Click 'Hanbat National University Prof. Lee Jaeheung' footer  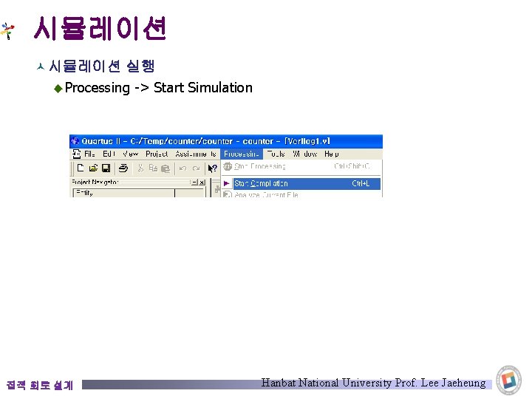(373, 383)
